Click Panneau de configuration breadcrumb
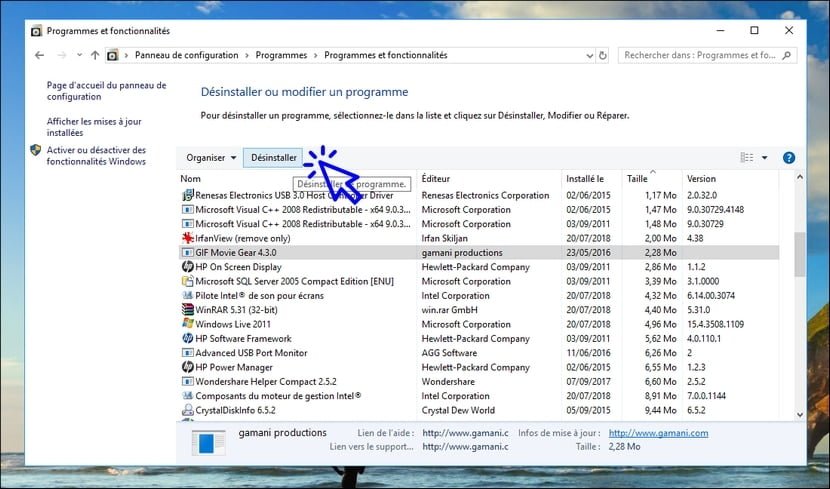This screenshot has width=830, height=489. click(186, 55)
